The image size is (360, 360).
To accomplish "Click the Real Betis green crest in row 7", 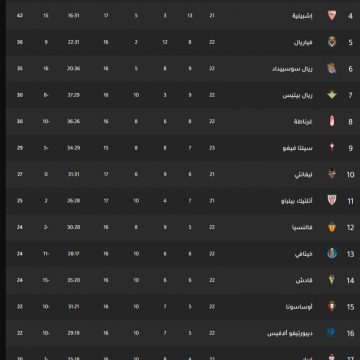I will (x=332, y=95).
